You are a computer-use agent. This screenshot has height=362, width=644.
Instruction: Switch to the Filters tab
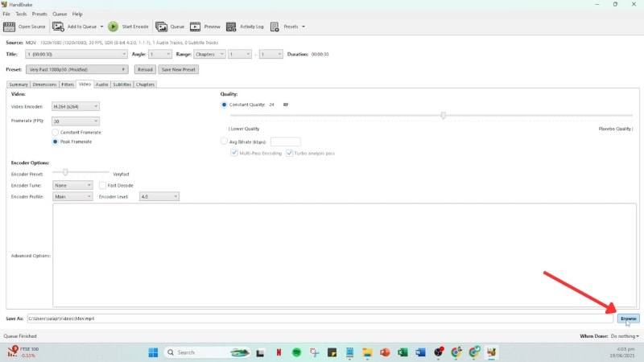pos(68,84)
